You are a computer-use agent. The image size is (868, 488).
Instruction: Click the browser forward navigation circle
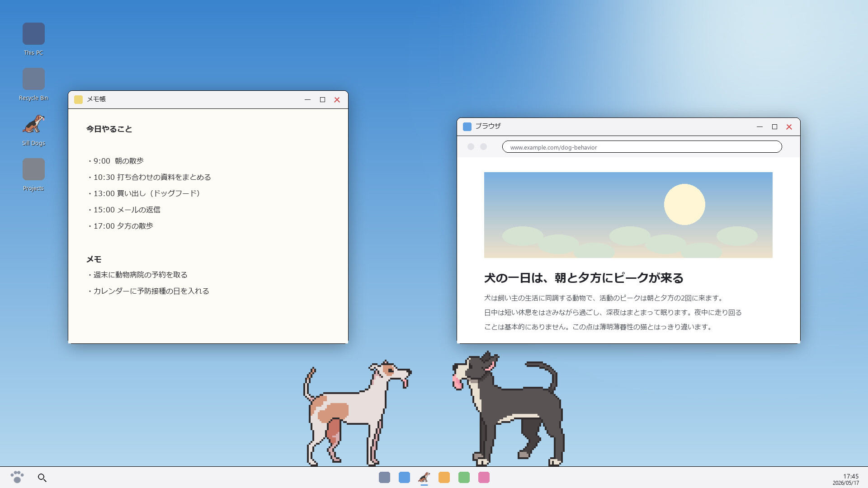pyautogui.click(x=483, y=147)
